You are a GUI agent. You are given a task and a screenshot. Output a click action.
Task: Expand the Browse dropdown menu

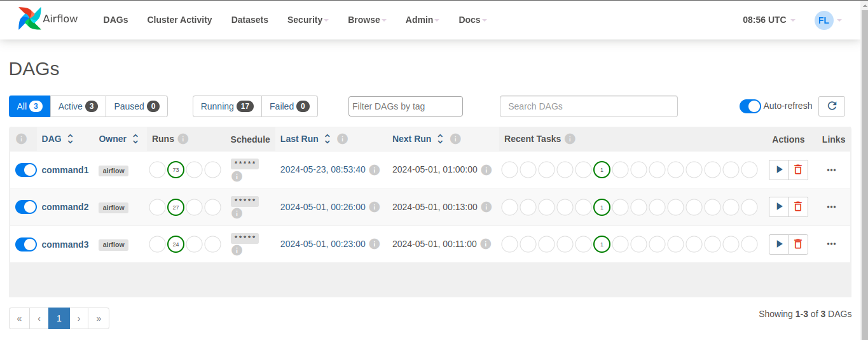click(367, 20)
